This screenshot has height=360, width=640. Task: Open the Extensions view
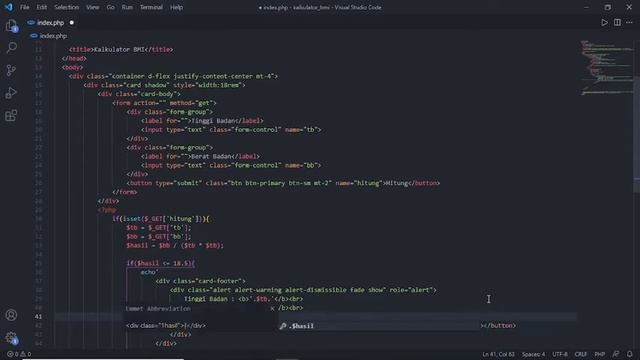11,116
